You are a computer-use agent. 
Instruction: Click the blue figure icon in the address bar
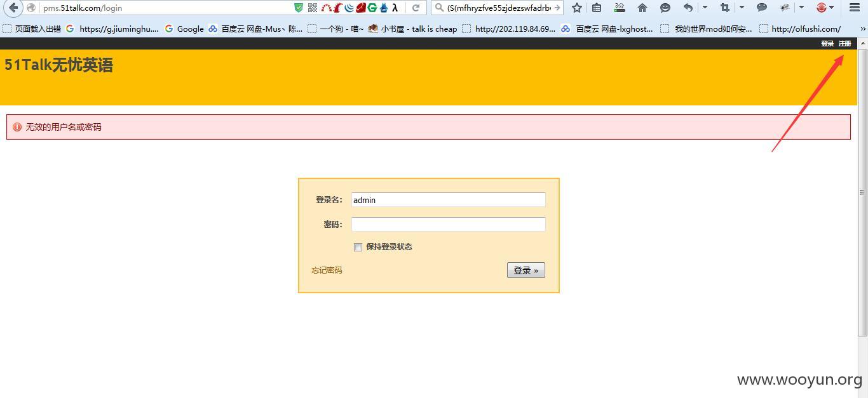[x=383, y=8]
